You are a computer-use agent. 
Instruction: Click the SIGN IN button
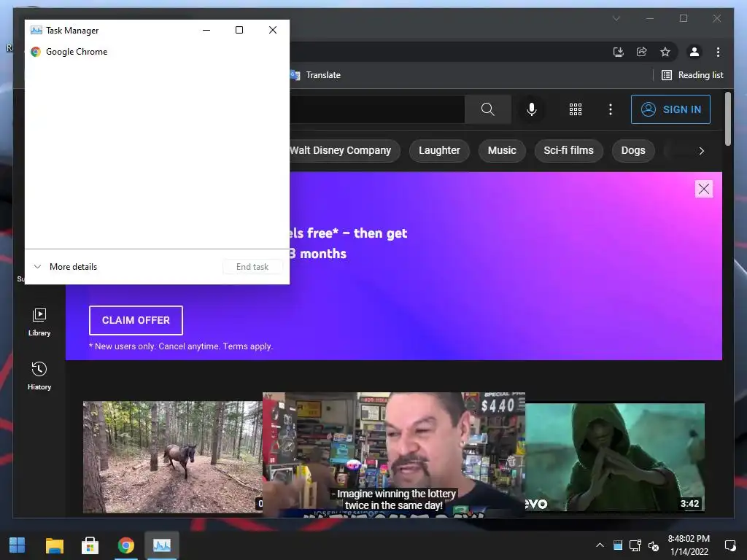(671, 109)
